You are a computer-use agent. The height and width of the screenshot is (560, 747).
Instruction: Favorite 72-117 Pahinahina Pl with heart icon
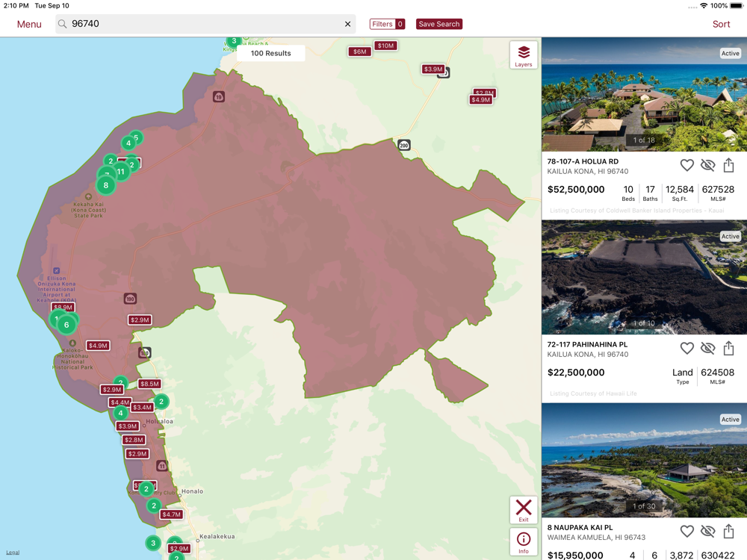686,348
